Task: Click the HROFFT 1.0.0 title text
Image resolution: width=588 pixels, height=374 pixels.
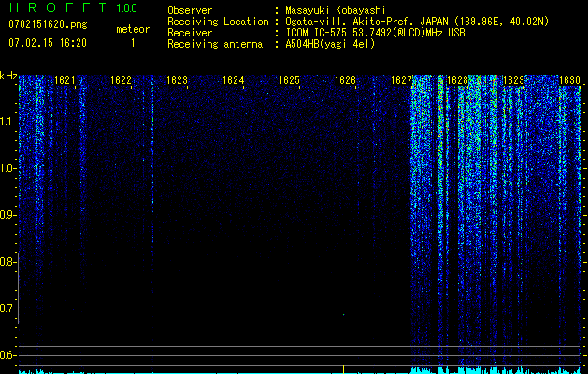Action: 74,7
